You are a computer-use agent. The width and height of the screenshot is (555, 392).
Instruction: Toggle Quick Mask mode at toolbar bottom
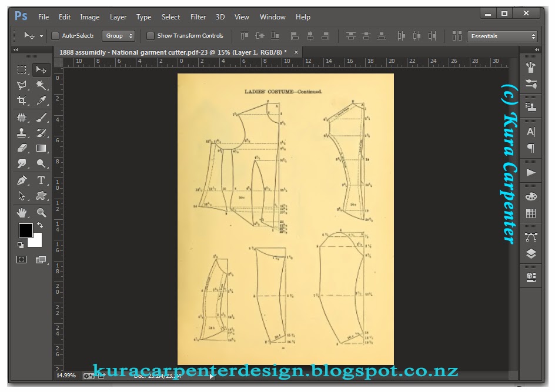click(x=22, y=259)
